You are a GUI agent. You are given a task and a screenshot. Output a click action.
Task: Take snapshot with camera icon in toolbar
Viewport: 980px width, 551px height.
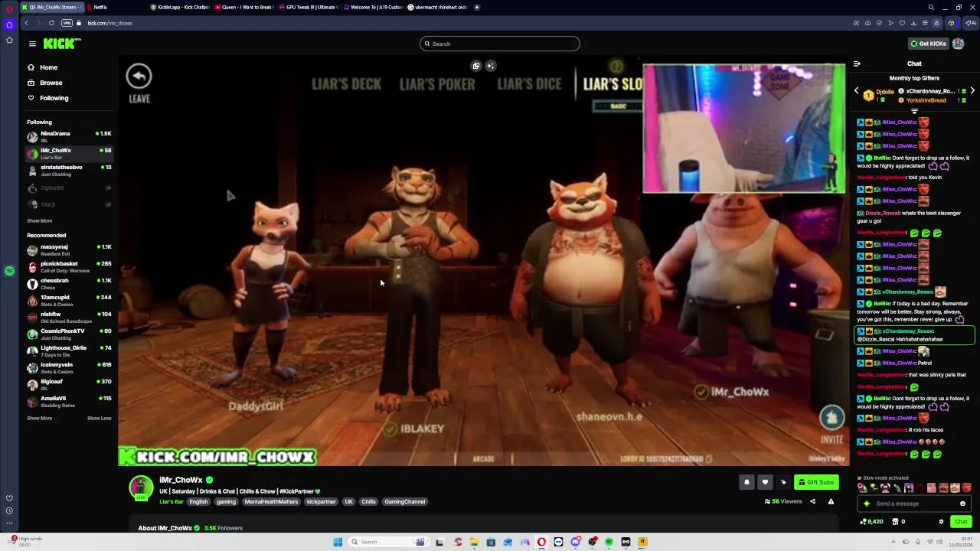(867, 23)
